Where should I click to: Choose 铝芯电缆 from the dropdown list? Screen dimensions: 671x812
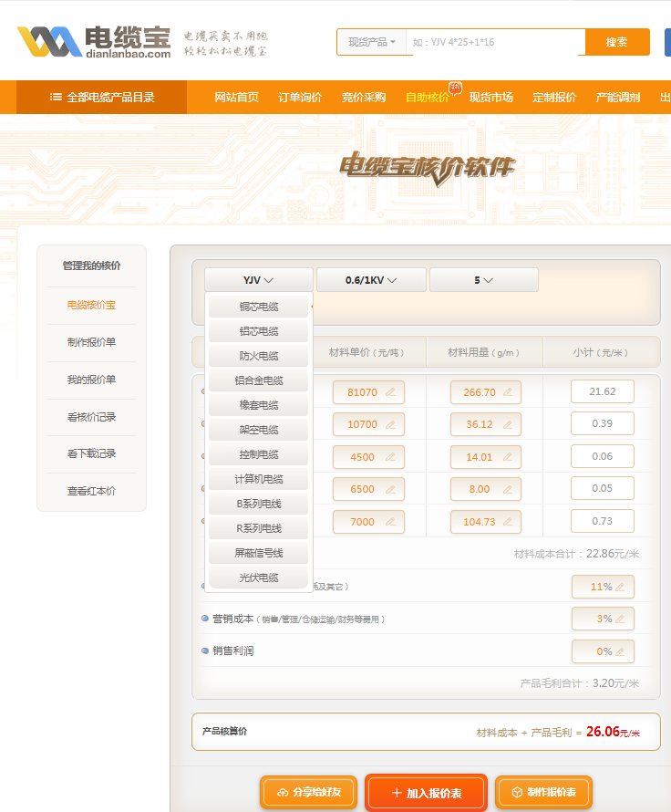coord(259,331)
